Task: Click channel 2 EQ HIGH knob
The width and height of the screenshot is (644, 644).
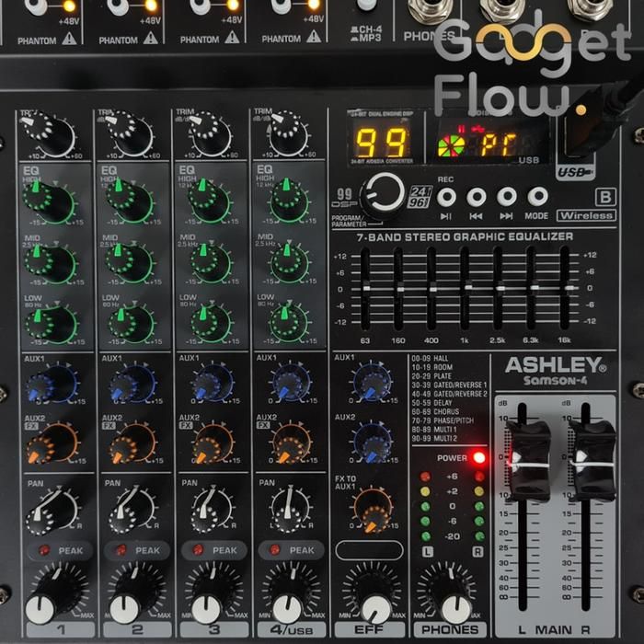Action: (131, 199)
